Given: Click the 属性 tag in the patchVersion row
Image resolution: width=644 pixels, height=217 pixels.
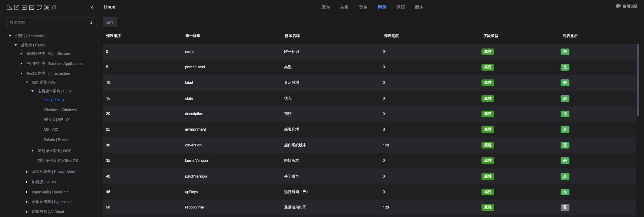Looking at the screenshot, I should click(x=488, y=176).
